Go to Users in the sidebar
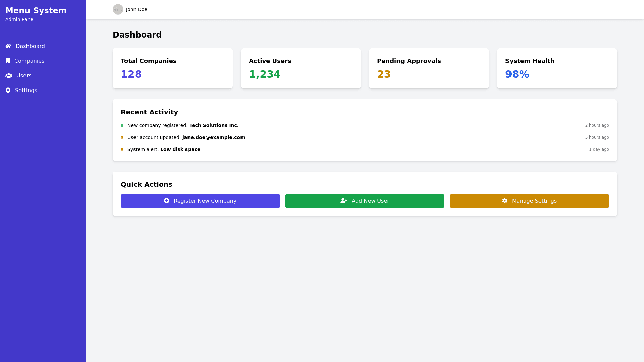This screenshot has height=362, width=644. (24, 75)
